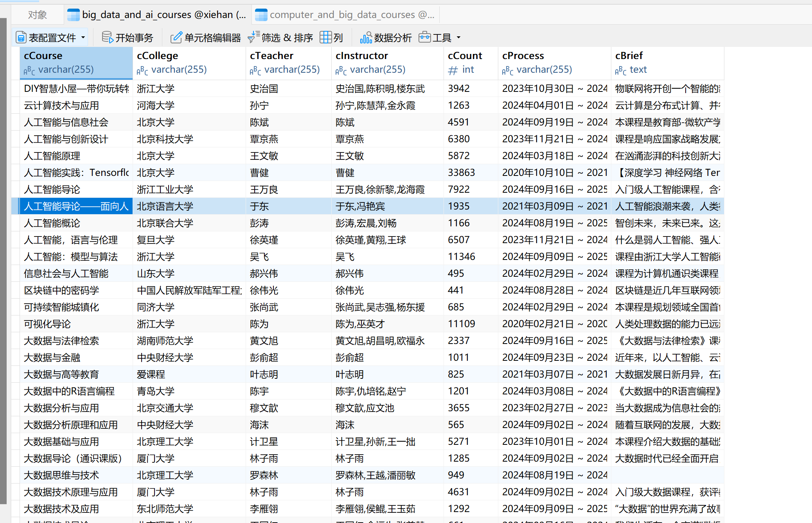812x523 pixels.
Task: Expand the 工具 dropdown arrow
Action: (458, 38)
